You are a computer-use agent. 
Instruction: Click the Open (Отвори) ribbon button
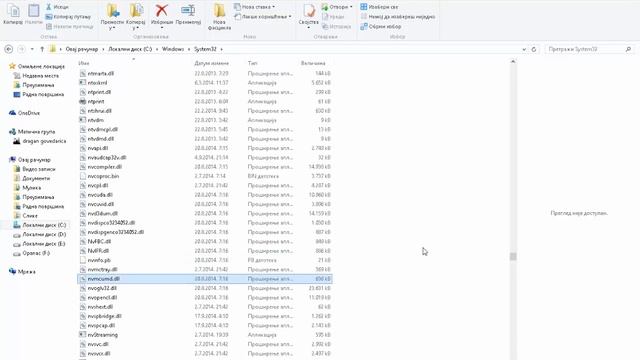click(335, 7)
